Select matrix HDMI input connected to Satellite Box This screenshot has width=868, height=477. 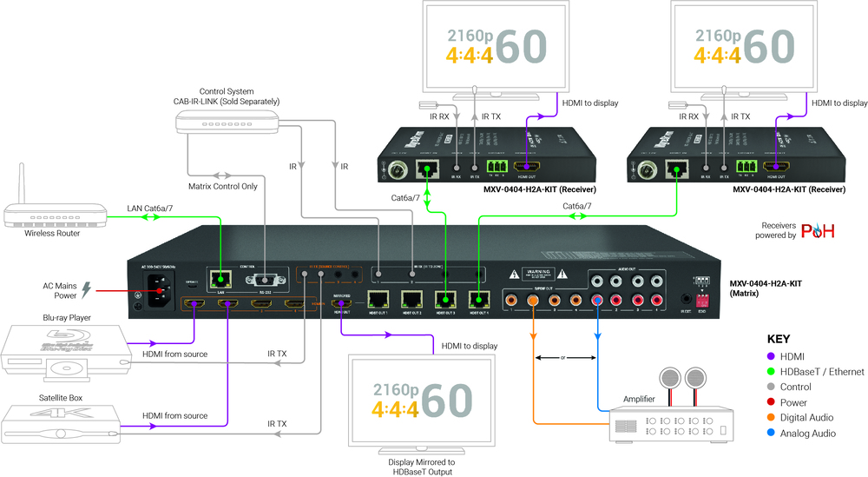pyautogui.click(x=227, y=303)
